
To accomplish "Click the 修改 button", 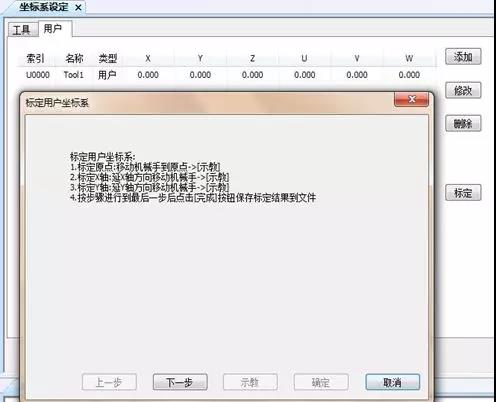I will pos(463,90).
